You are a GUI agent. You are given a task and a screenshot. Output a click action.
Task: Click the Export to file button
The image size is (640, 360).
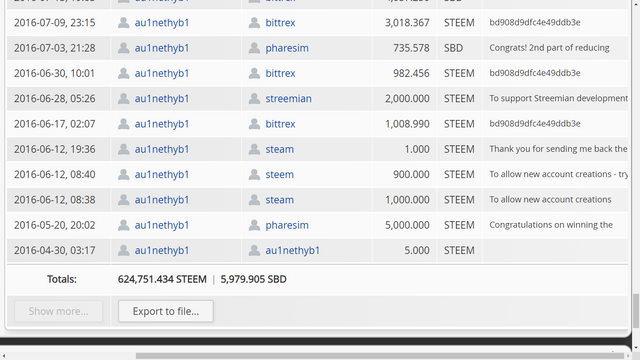coord(166,311)
